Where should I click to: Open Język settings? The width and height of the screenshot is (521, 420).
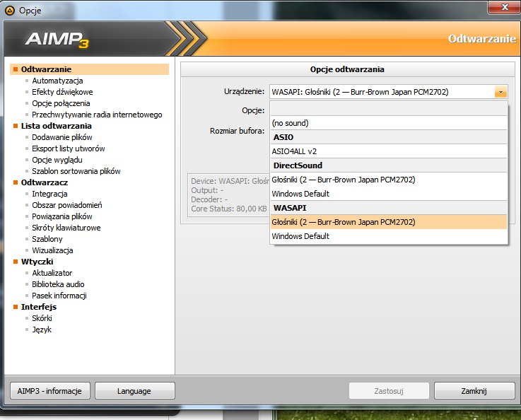point(42,329)
